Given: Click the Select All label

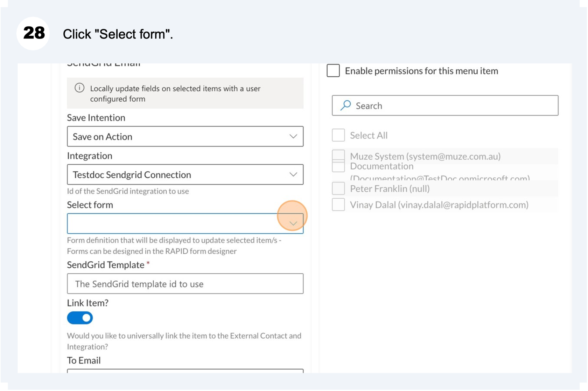Looking at the screenshot, I should pyautogui.click(x=369, y=135).
